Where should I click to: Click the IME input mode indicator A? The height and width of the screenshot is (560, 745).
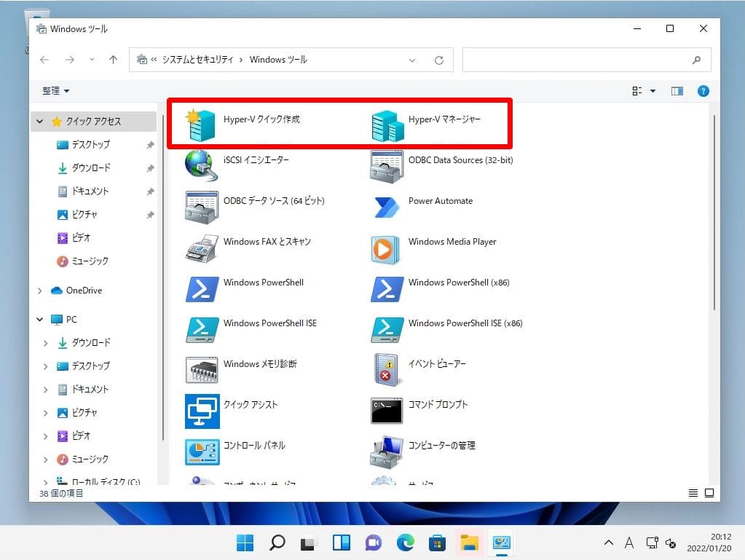tap(629, 543)
